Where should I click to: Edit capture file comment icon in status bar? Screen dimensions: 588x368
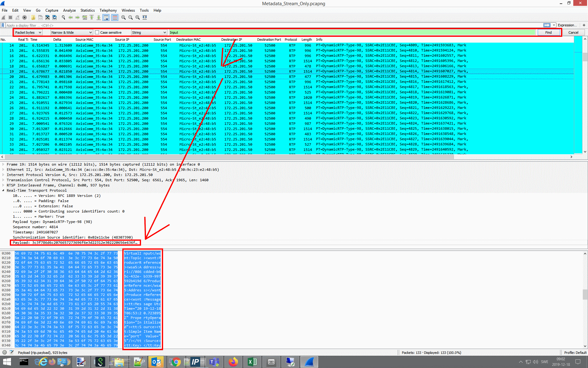click(12, 352)
